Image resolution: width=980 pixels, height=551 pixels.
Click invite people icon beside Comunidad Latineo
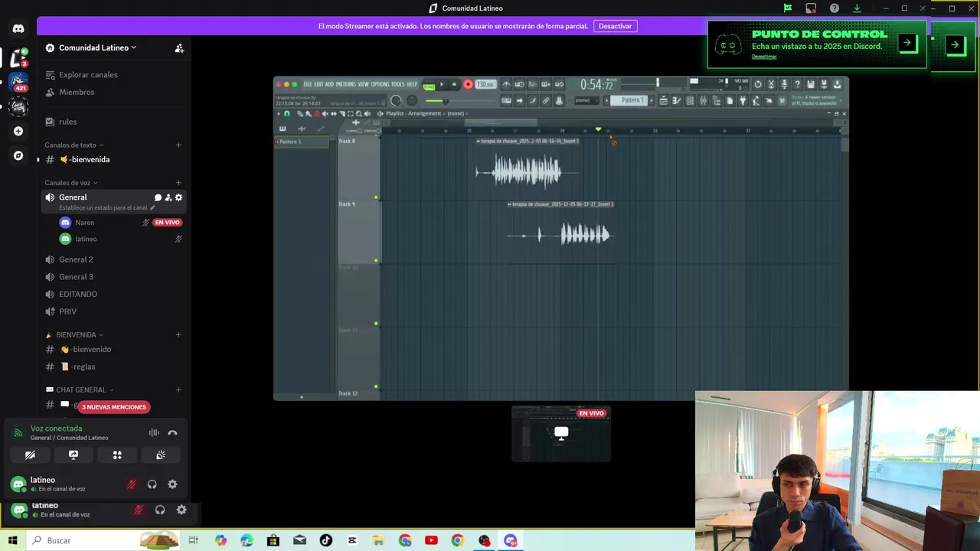pos(179,47)
